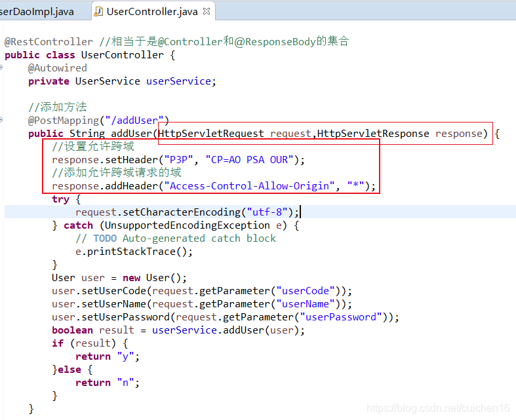
Task: Collapse the fold marker beside @Autowired
Action: (1, 67)
